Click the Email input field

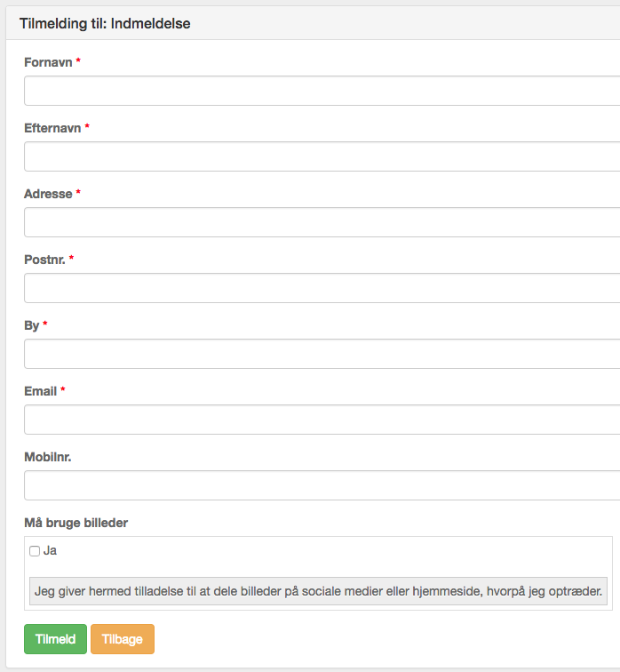(x=322, y=420)
